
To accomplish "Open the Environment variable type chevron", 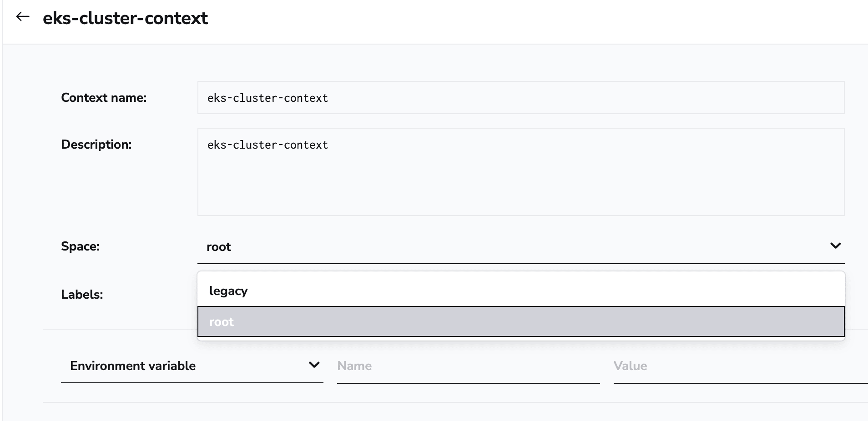I will click(x=314, y=365).
